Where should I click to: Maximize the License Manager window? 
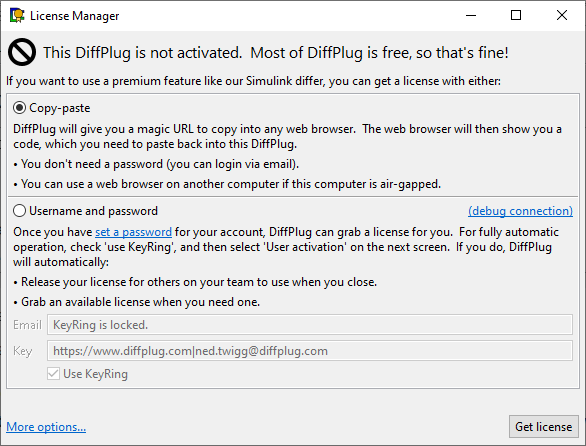point(516,15)
